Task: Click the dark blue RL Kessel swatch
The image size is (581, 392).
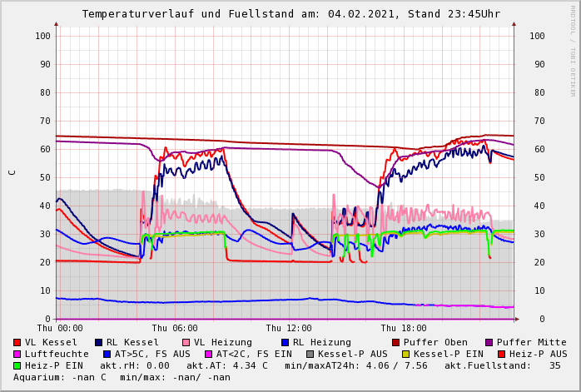Action: pos(99,342)
